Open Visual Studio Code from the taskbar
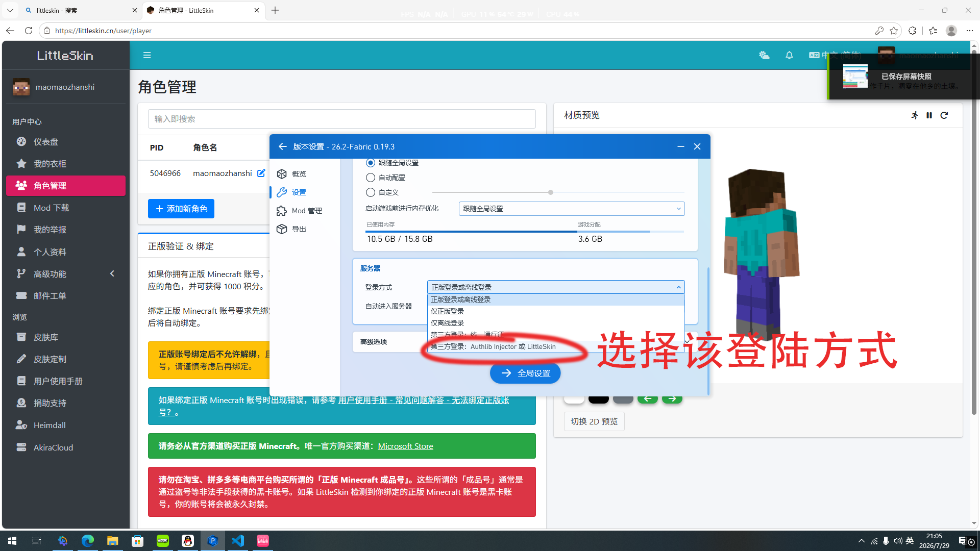Screen dimensions: 980x551 click(238, 541)
